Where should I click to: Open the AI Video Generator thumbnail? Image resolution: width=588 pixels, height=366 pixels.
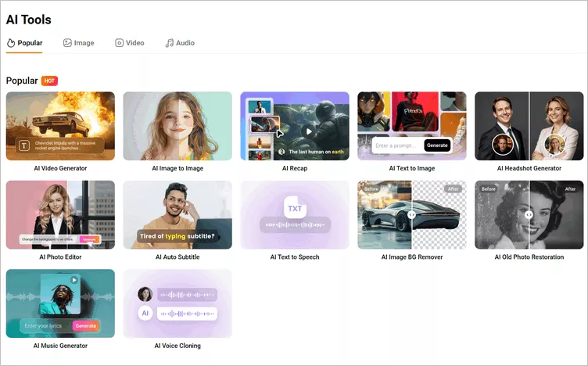[60, 126]
